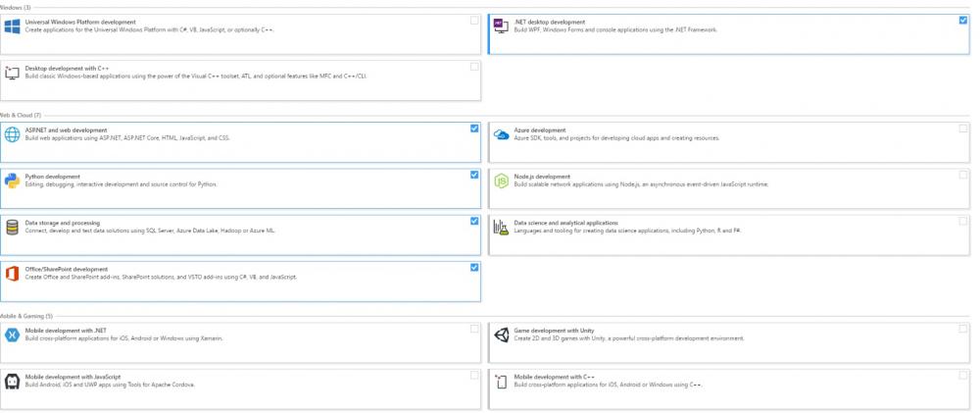This screenshot has height=413, width=980.
Task: Tick the Node.js development checkbox
Action: [x=962, y=175]
